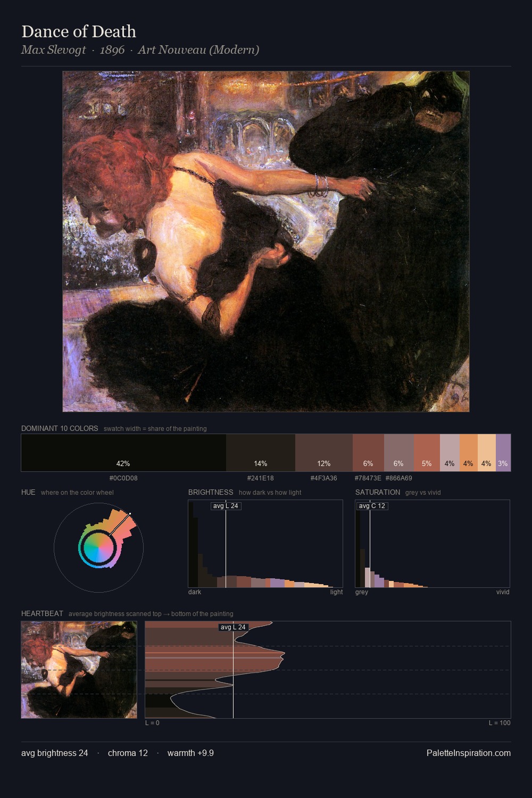The width and height of the screenshot is (532, 798).
Task: Click the year '1896' in subtitle
Action: pos(112,50)
